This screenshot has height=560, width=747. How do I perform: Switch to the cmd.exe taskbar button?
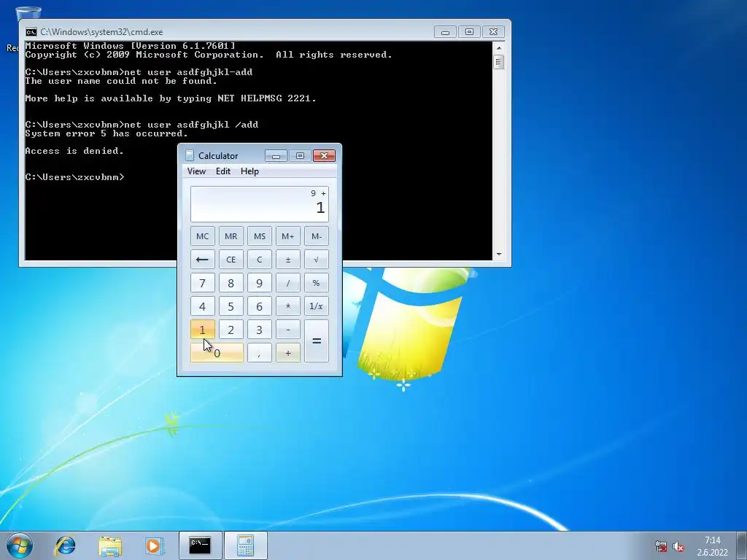tap(200, 545)
